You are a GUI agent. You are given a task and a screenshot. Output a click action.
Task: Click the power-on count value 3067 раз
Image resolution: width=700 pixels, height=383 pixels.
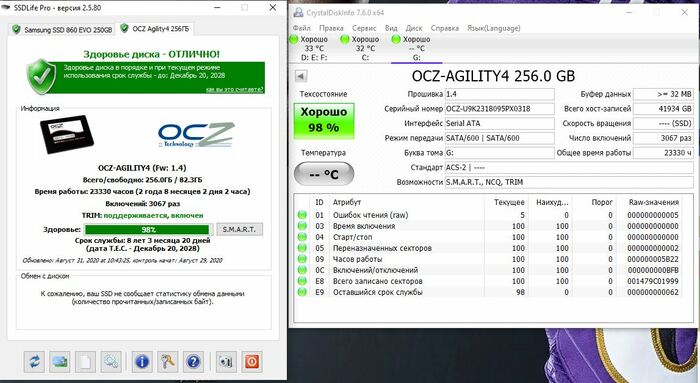click(x=663, y=138)
